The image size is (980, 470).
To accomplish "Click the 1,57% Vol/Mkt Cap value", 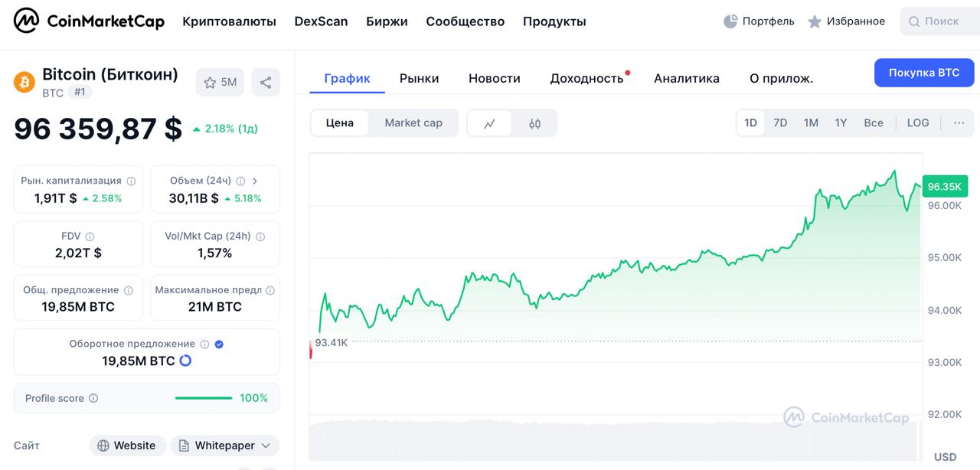I will tap(215, 253).
